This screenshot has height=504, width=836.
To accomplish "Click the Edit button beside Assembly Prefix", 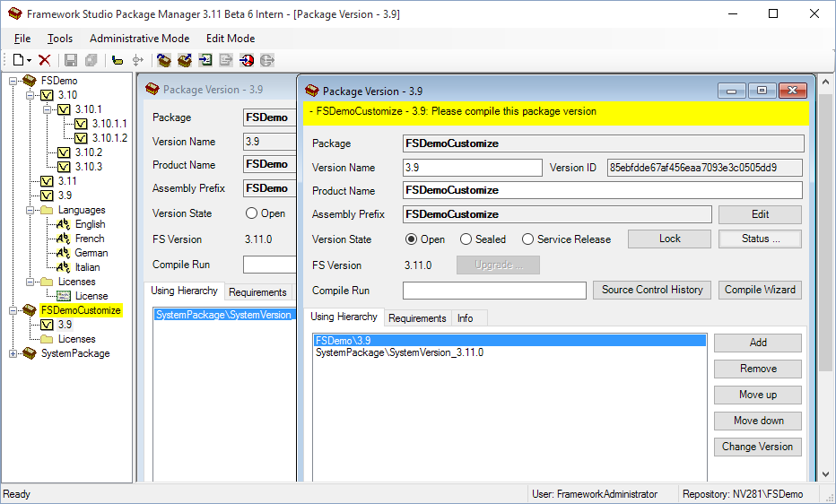I will coord(760,214).
